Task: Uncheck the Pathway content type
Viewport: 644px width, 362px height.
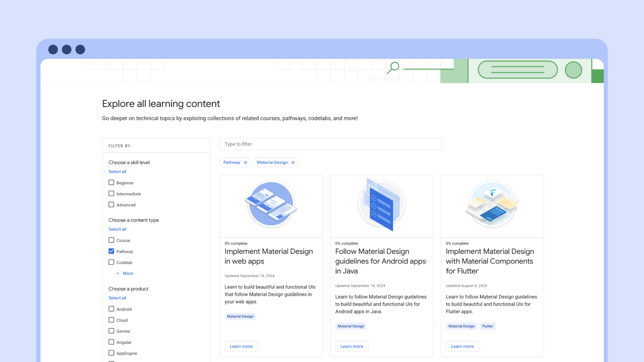Action: (111, 251)
